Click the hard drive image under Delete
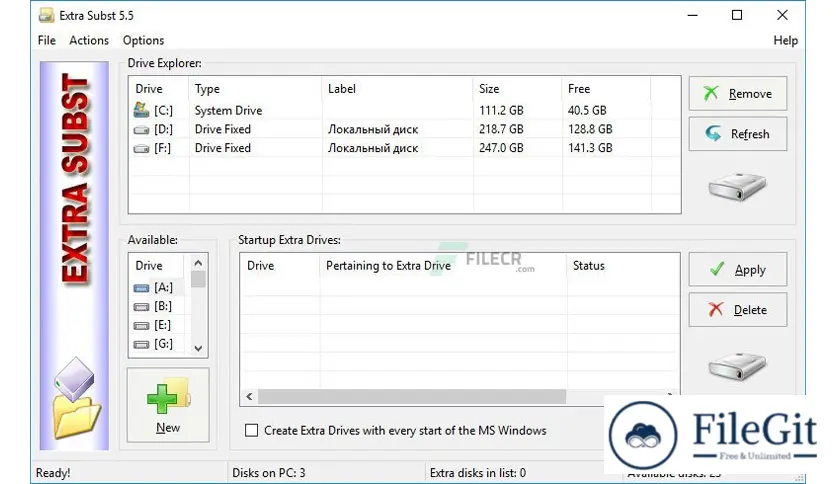This screenshot has height=484, width=836. [x=737, y=366]
